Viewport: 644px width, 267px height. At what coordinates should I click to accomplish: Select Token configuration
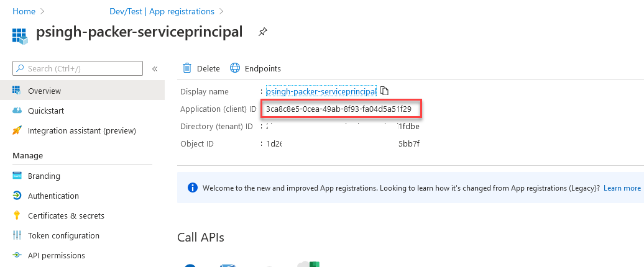click(x=63, y=235)
